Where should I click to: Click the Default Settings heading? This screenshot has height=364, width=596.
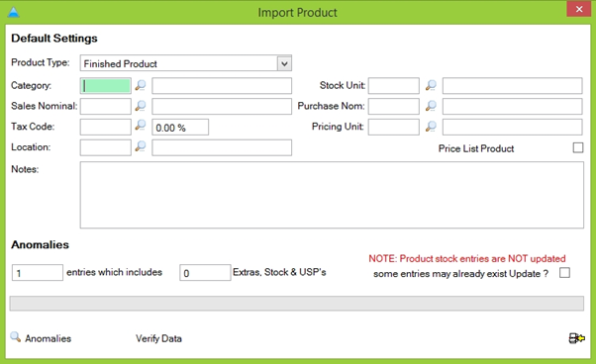pos(54,39)
